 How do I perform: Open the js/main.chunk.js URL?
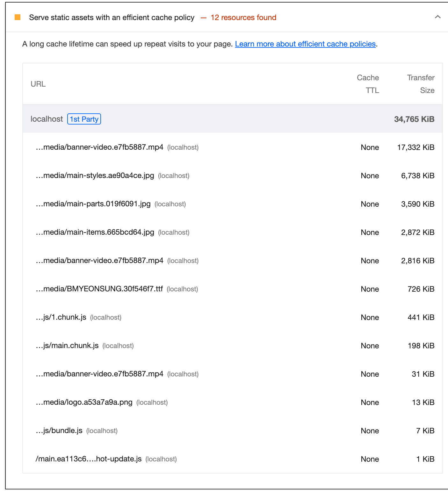tap(67, 345)
